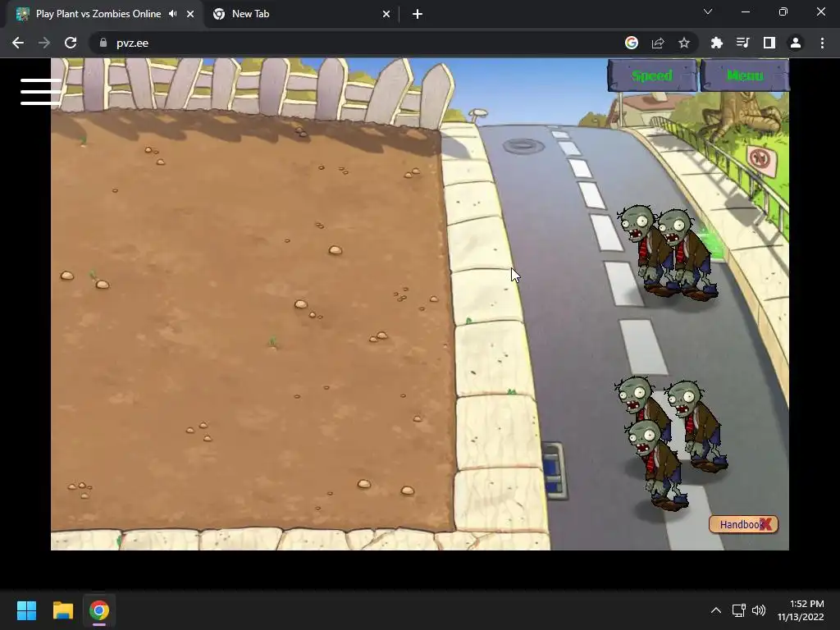
Task: Open the Handbook button
Action: coord(743,524)
